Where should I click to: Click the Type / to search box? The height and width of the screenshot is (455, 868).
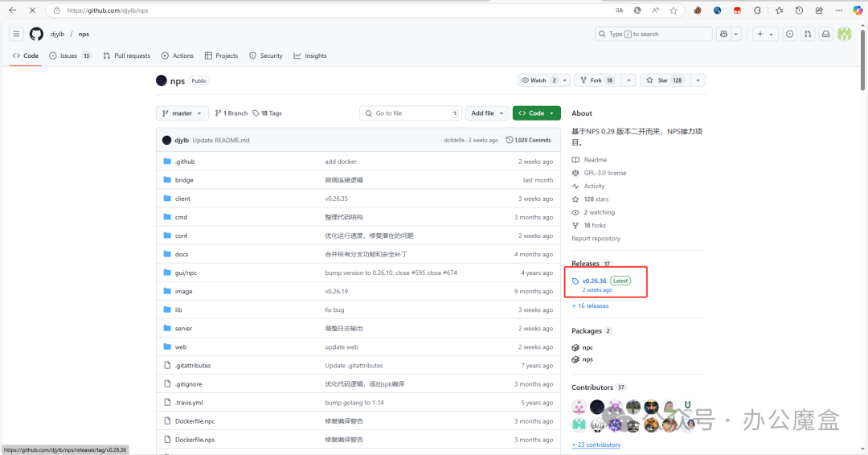click(653, 34)
